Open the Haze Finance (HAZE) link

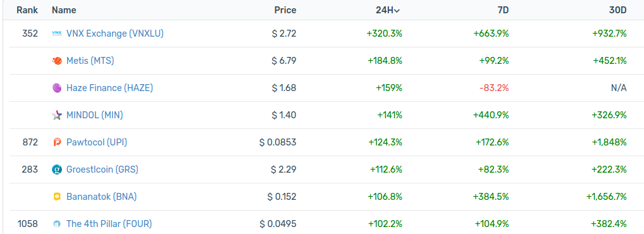pyautogui.click(x=109, y=88)
